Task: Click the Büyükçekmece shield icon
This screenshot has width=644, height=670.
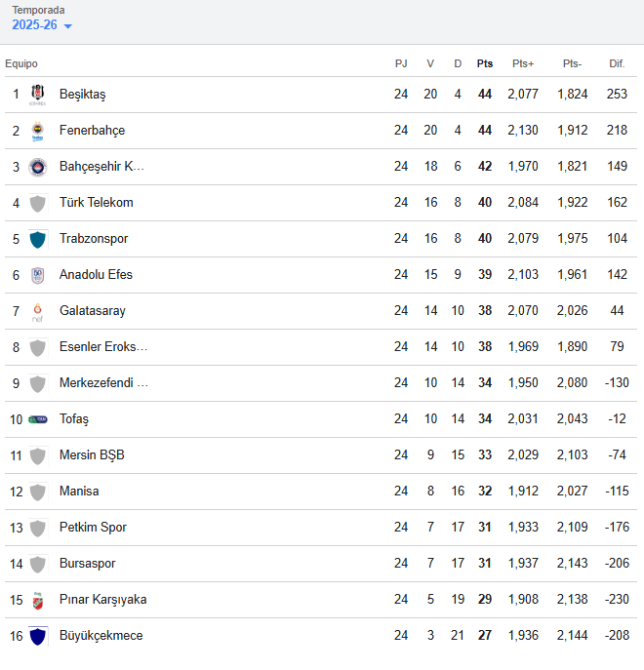Action: pyautogui.click(x=38, y=636)
